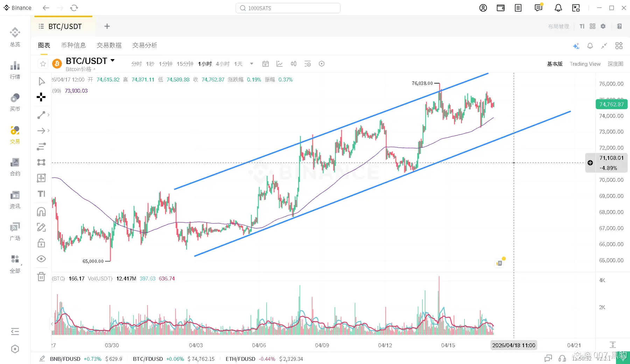Select the 4小时 interval
Image resolution: width=630 pixels, height=364 pixels.
click(223, 64)
